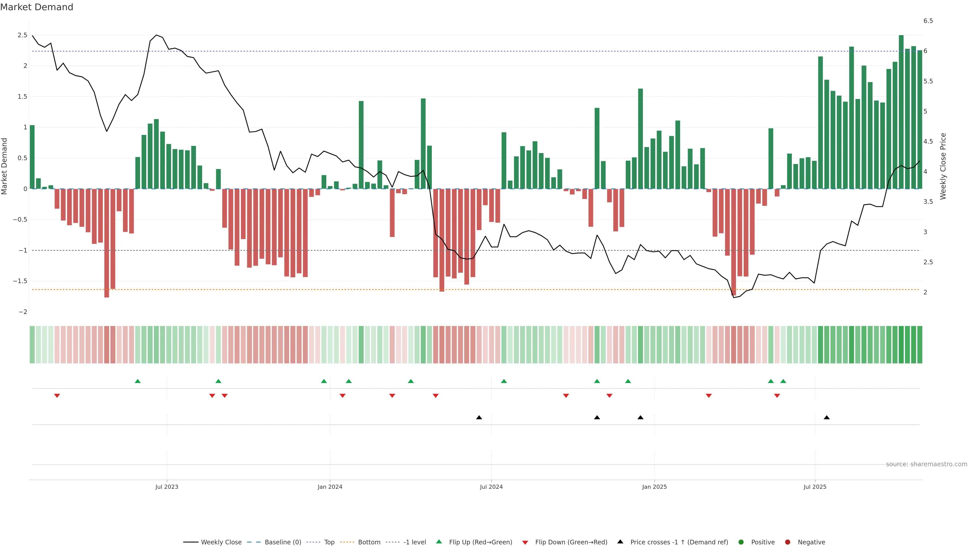Click the black price-cross marker after Jul 2025
The width and height of the screenshot is (980, 551).
click(827, 418)
